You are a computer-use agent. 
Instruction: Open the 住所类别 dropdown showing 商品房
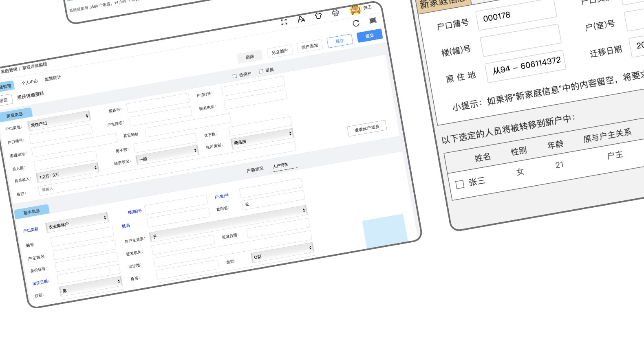(x=262, y=138)
